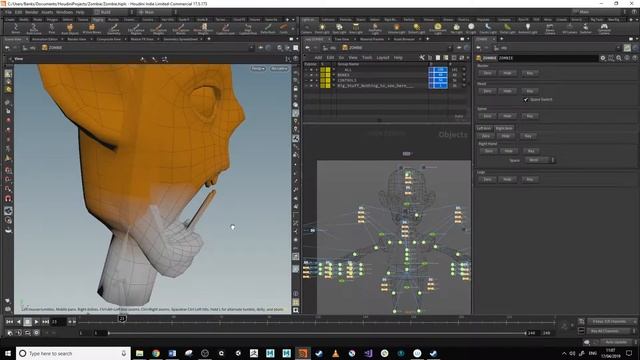This screenshot has height=360, width=640.
Task: Click Key button under Right Hand
Action: coord(531,151)
